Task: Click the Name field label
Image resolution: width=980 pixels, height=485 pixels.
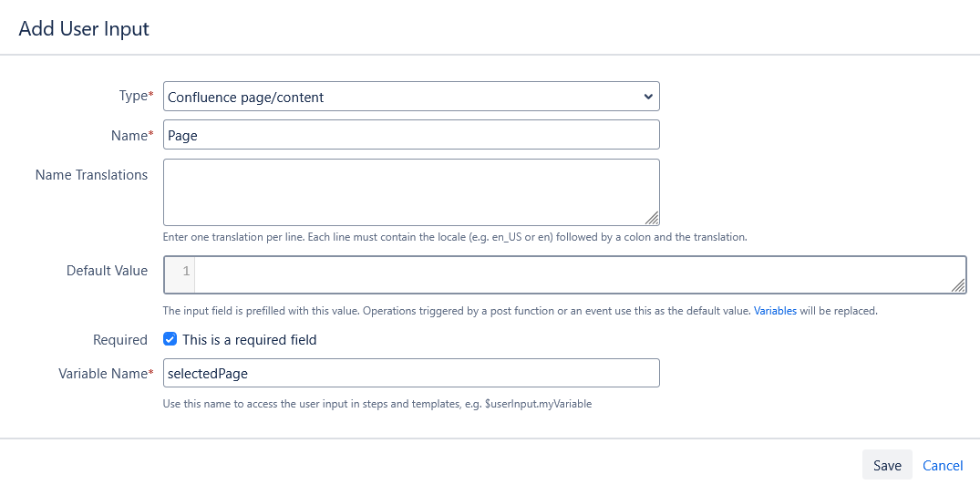Action: point(126,135)
